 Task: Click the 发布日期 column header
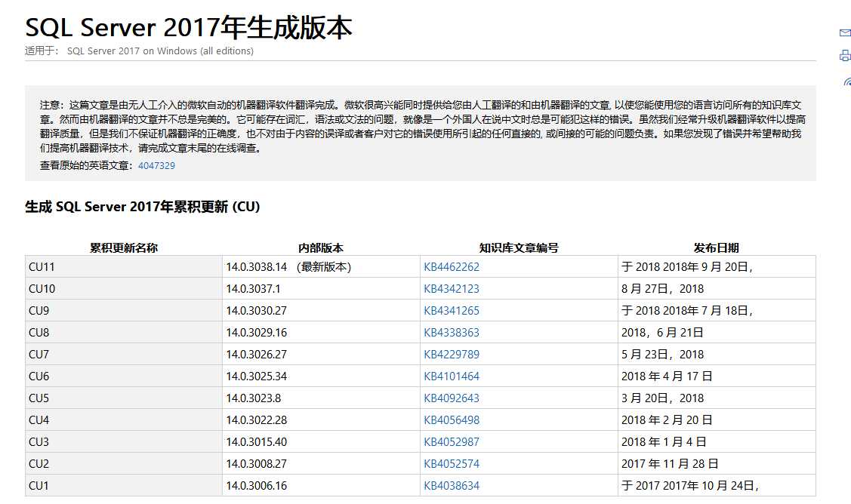tap(717, 248)
